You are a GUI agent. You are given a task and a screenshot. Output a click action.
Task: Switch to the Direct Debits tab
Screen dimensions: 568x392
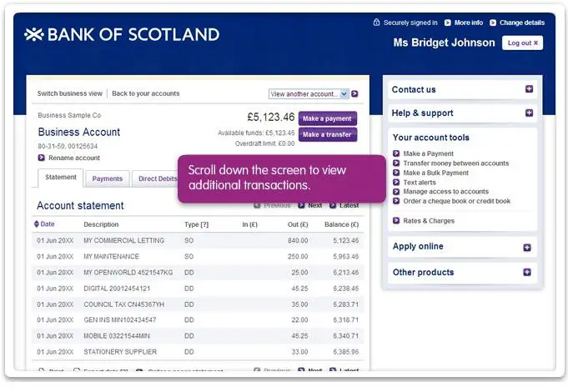tap(155, 178)
